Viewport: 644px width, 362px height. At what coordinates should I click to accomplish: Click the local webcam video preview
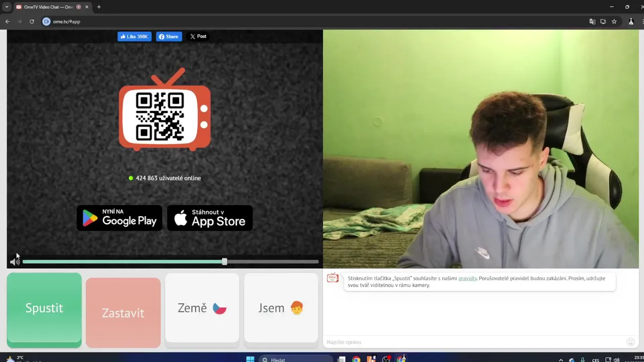pyautogui.click(x=480, y=149)
